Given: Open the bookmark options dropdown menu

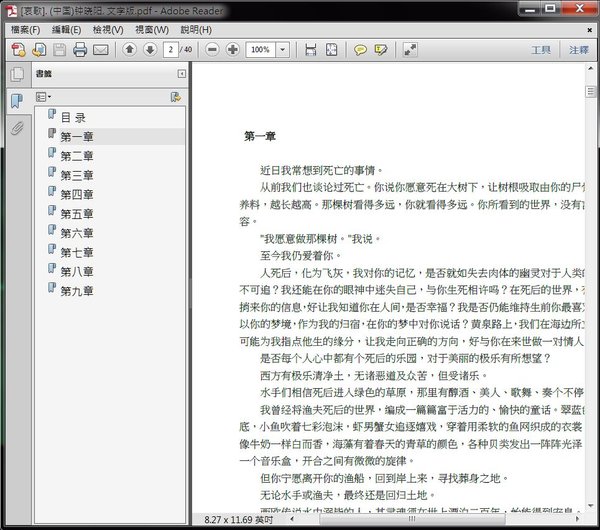Looking at the screenshot, I should pyautogui.click(x=44, y=97).
